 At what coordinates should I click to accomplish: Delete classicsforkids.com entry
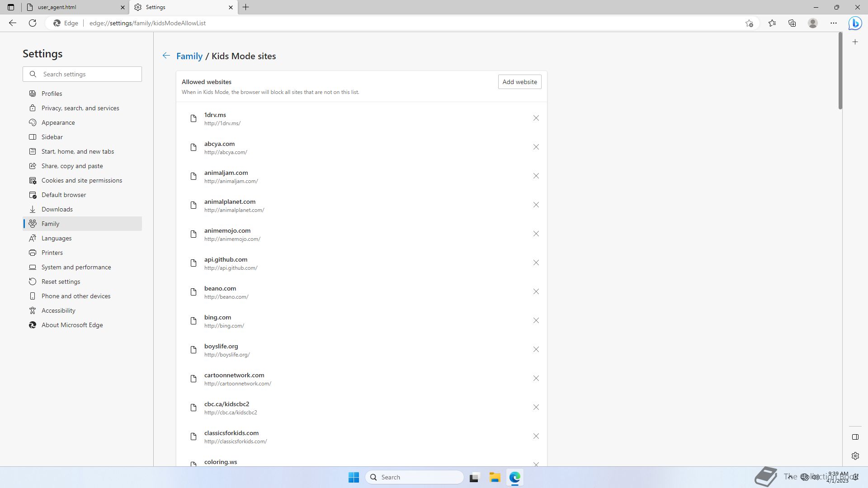[x=536, y=436]
